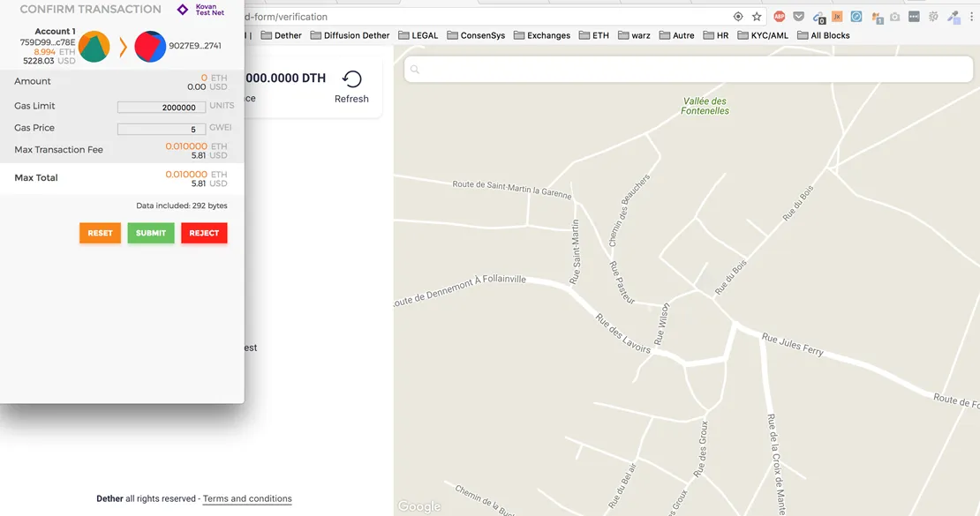This screenshot has width=980, height=516.
Task: Open the eyedropper color picker extension
Action: pyautogui.click(x=954, y=17)
